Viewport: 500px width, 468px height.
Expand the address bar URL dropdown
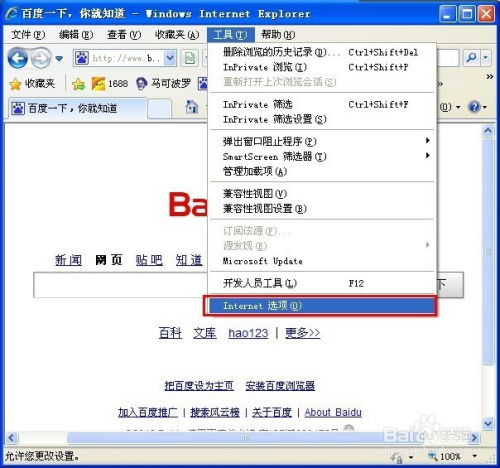tap(170, 58)
